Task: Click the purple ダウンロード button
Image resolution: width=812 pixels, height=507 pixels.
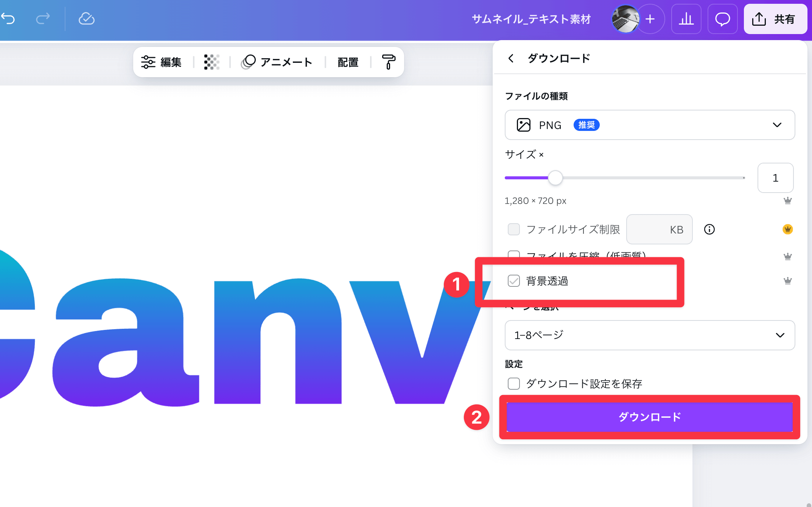Action: point(650,417)
